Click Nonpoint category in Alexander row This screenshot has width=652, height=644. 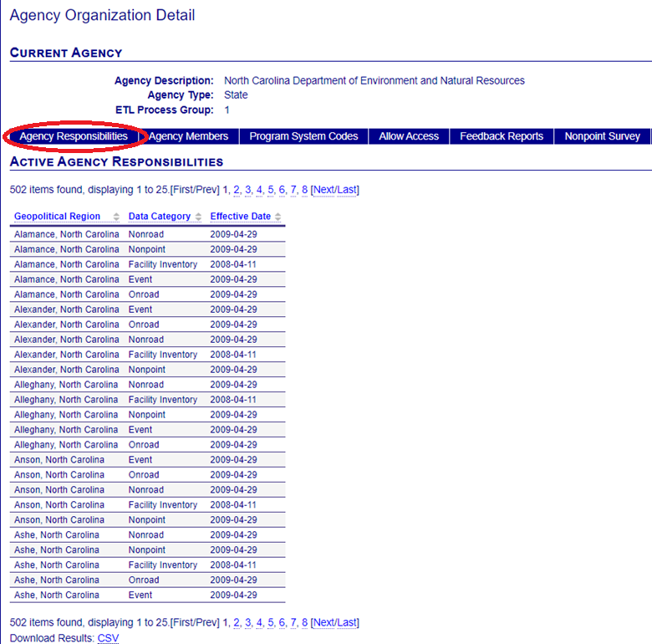point(147,370)
